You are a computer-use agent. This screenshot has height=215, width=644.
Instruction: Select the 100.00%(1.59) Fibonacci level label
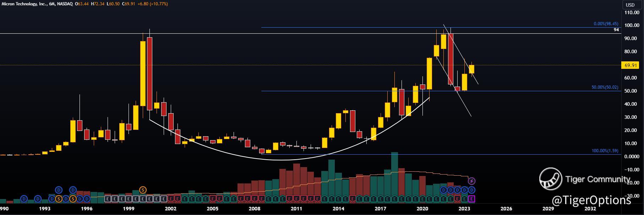[605, 151]
